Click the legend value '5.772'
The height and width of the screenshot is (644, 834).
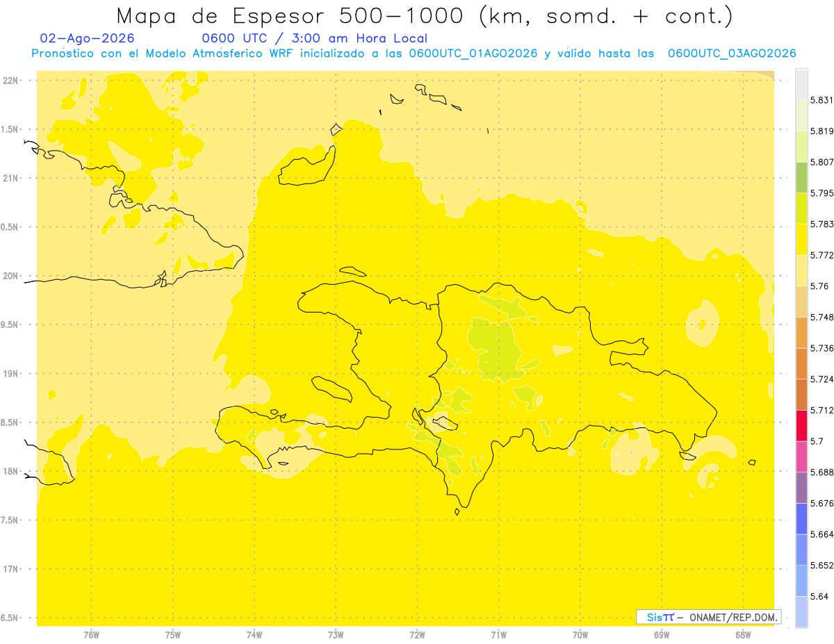821,255
